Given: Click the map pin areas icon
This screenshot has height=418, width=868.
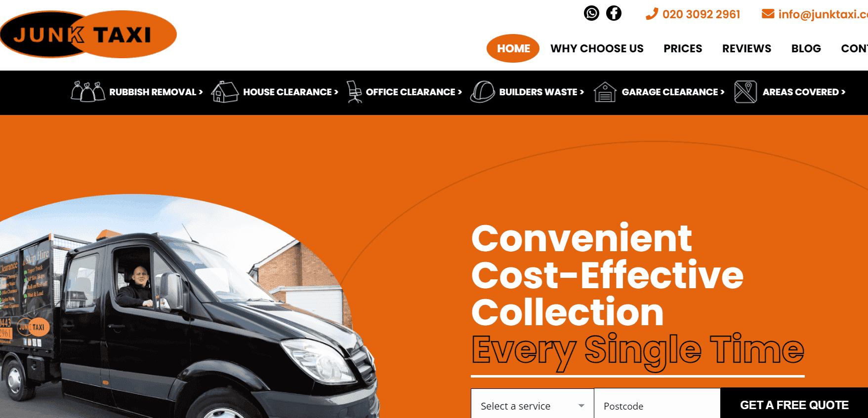Looking at the screenshot, I should (x=745, y=92).
